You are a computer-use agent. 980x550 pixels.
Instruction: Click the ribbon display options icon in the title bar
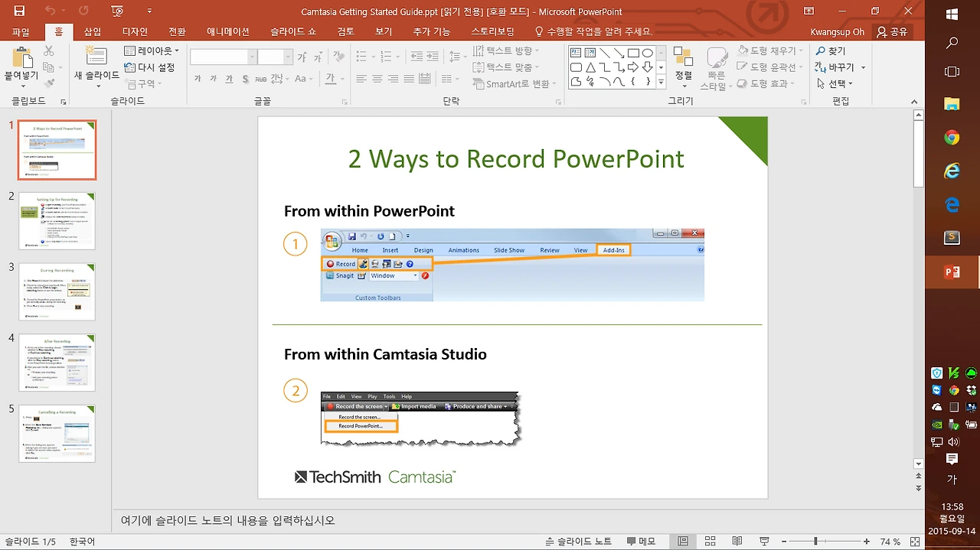click(x=808, y=11)
